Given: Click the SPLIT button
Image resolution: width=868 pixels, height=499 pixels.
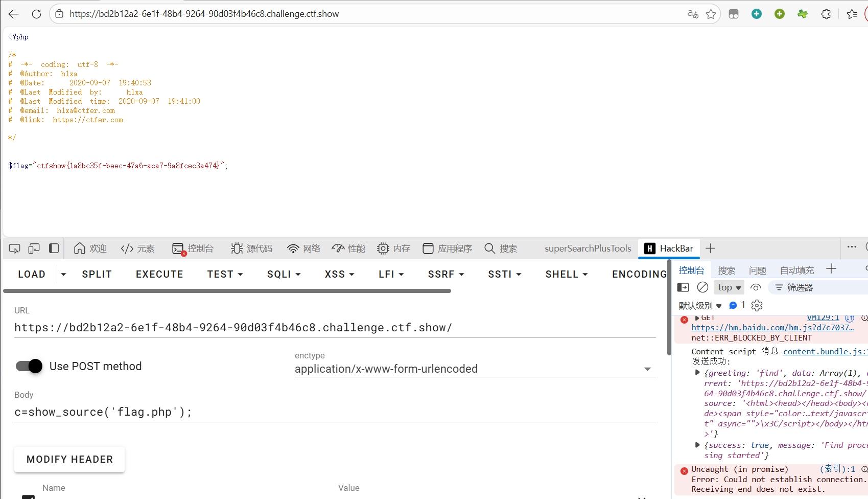Looking at the screenshot, I should click(97, 275).
